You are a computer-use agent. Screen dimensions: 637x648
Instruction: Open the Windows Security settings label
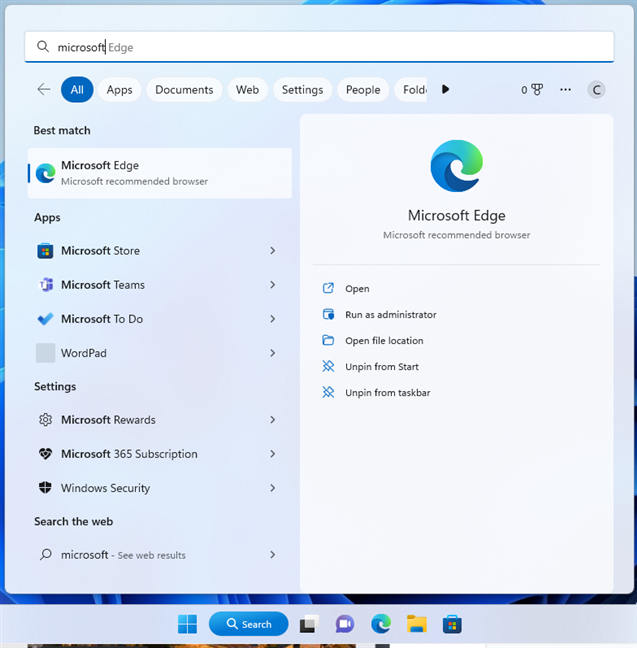105,488
